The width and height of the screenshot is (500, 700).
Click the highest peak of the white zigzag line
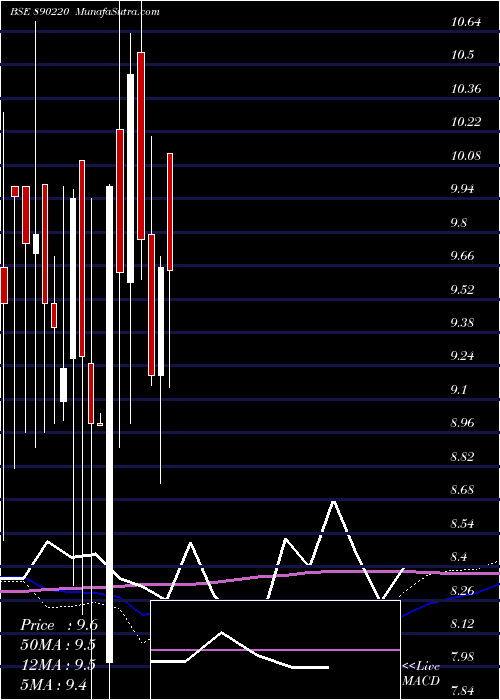[x=333, y=502]
